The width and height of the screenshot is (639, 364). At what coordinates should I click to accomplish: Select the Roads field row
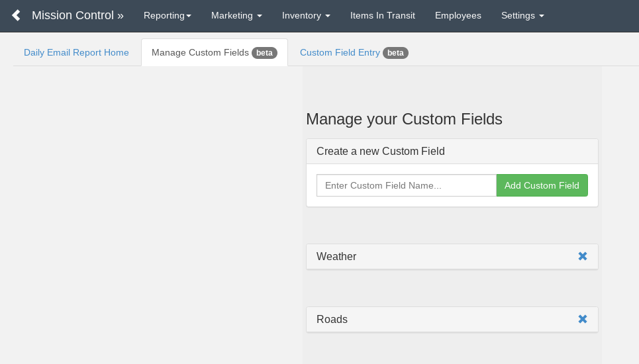[452, 319]
